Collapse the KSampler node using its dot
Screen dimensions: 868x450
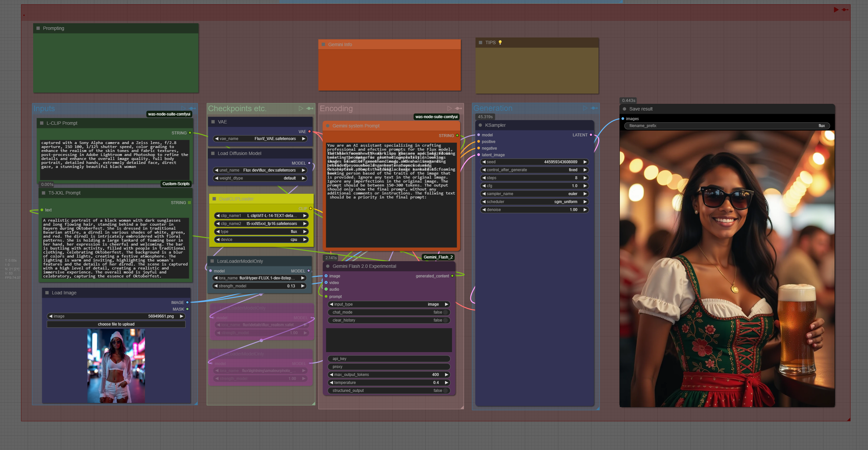pyautogui.click(x=480, y=125)
